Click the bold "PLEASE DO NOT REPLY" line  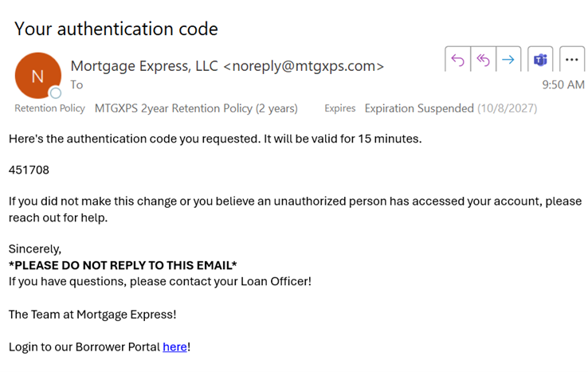(123, 265)
